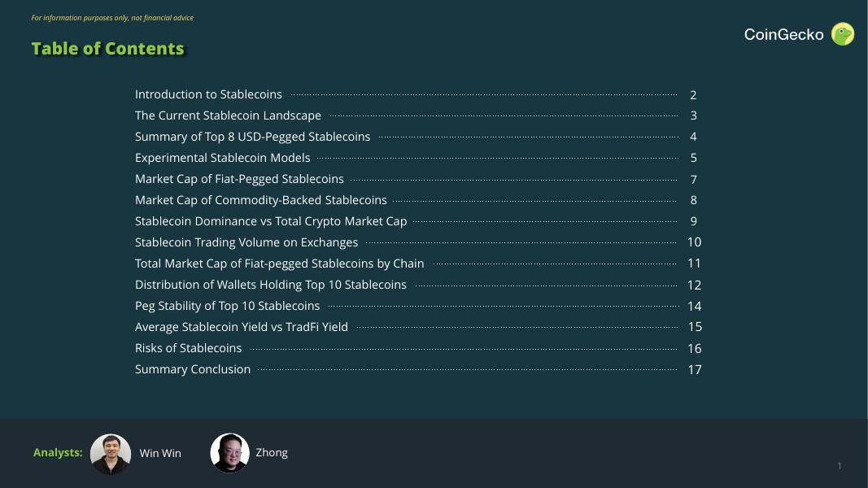
Task: Select Total Market Cap of Fiat-pegged Stablecoins by Chain
Action: 279,264
